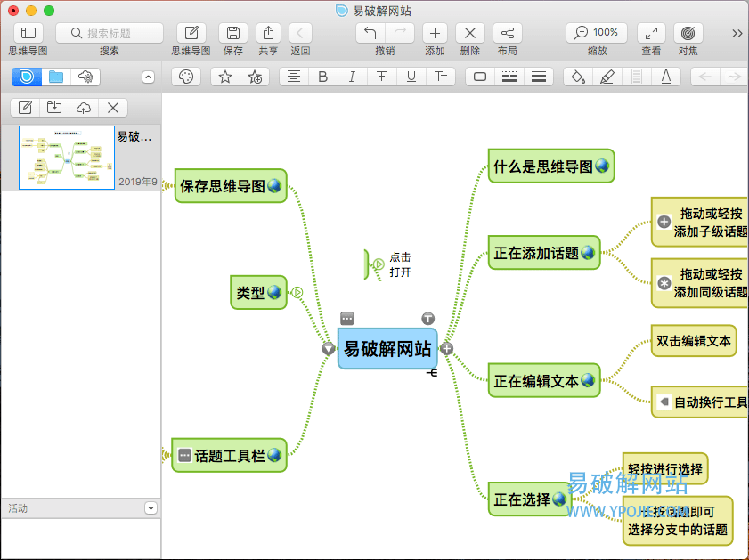
Task: Delete document with sidebar X button
Action: point(113,108)
